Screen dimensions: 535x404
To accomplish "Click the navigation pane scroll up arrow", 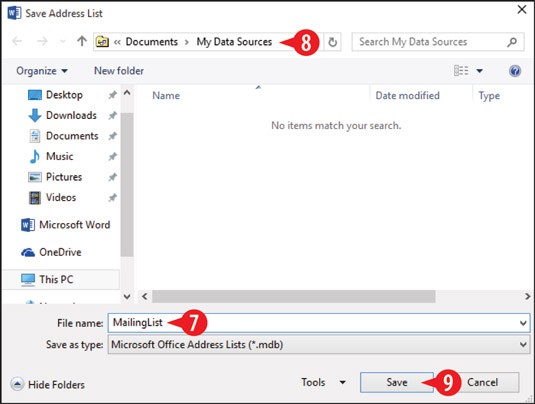I will [x=127, y=92].
